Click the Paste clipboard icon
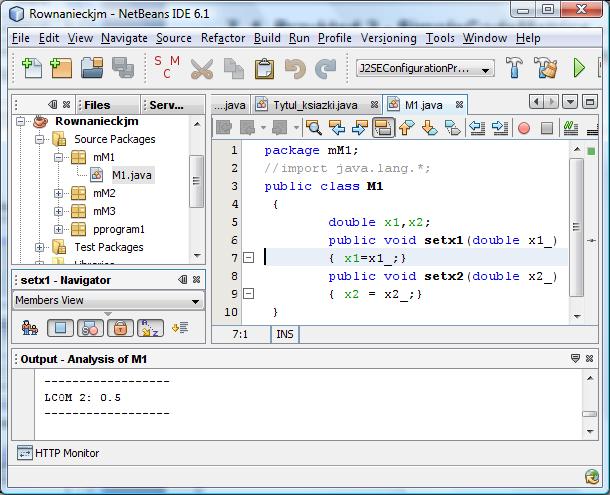Viewport: 610px width, 495px height. (x=265, y=68)
